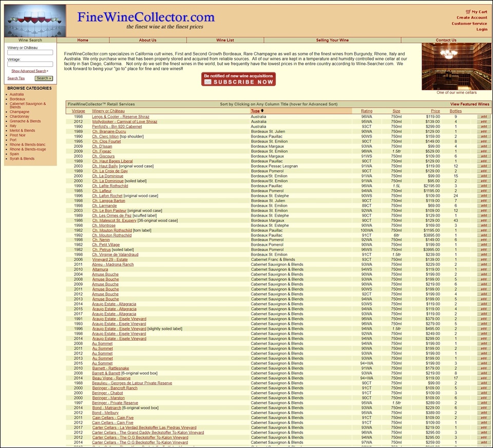Add Beau Vigne Reserve 2014 to cart
Image resolution: width=493 pixels, height=448 pixels.
[x=484, y=378]
